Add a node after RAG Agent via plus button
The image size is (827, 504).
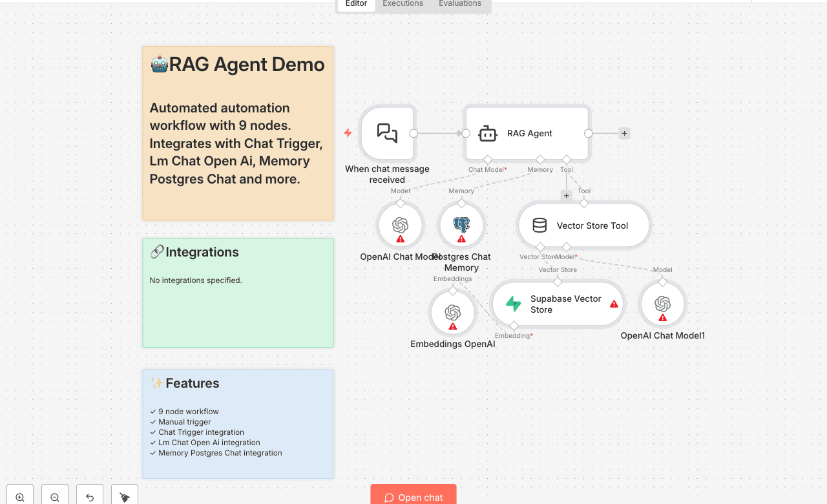point(623,132)
